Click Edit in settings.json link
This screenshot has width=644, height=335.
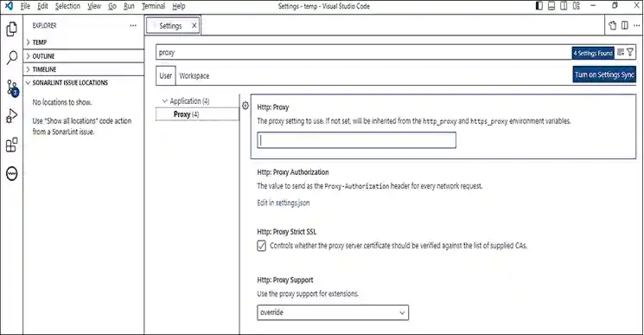tap(284, 203)
